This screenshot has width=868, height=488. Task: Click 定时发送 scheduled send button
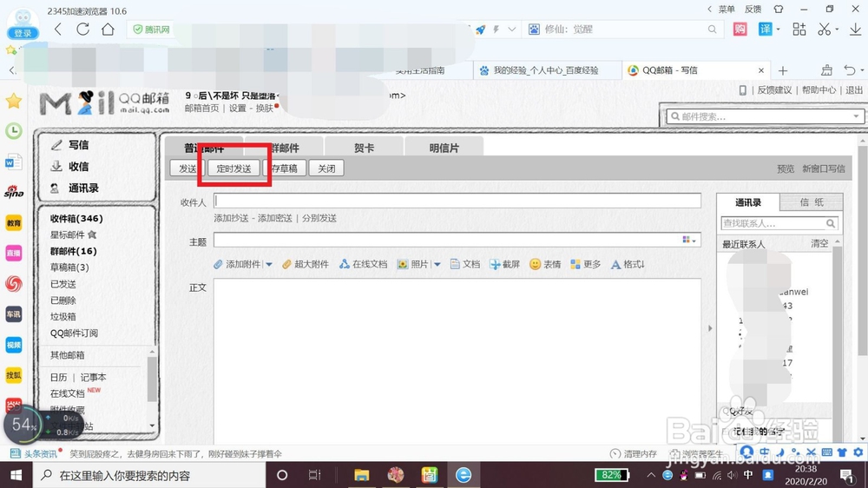click(x=233, y=168)
